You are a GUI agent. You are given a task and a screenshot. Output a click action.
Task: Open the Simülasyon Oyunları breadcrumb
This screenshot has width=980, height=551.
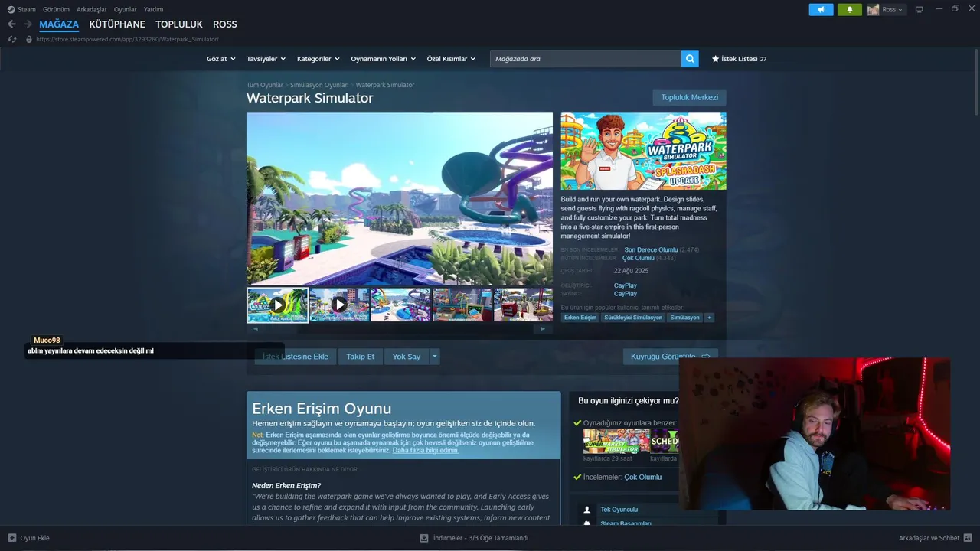pos(319,85)
